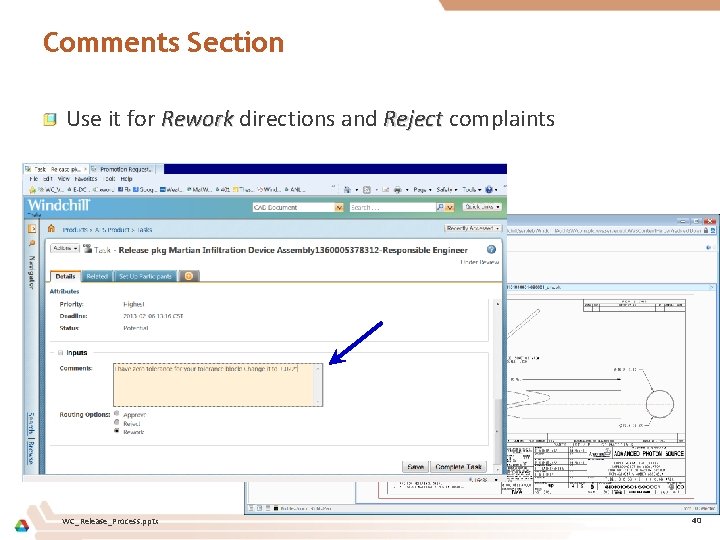The image size is (720, 540).
Task: Open the Quick Links dropdown
Action: point(482,207)
